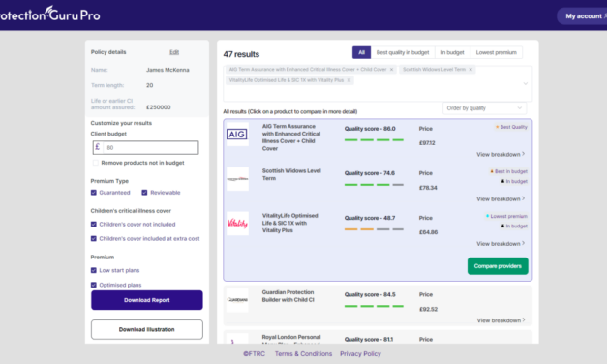
Task: Select Best quality in budget tab
Action: pyautogui.click(x=403, y=52)
